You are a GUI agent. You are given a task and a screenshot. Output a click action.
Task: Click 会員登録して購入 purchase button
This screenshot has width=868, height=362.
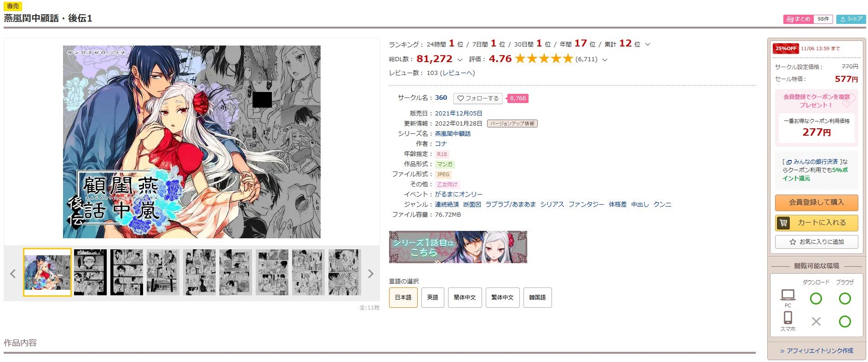click(816, 202)
